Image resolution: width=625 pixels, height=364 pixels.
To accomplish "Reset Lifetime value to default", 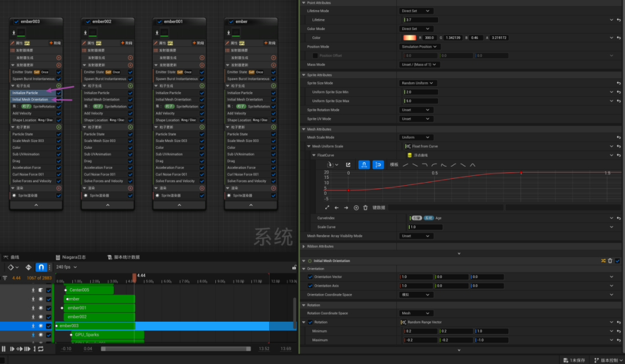I will [619, 20].
